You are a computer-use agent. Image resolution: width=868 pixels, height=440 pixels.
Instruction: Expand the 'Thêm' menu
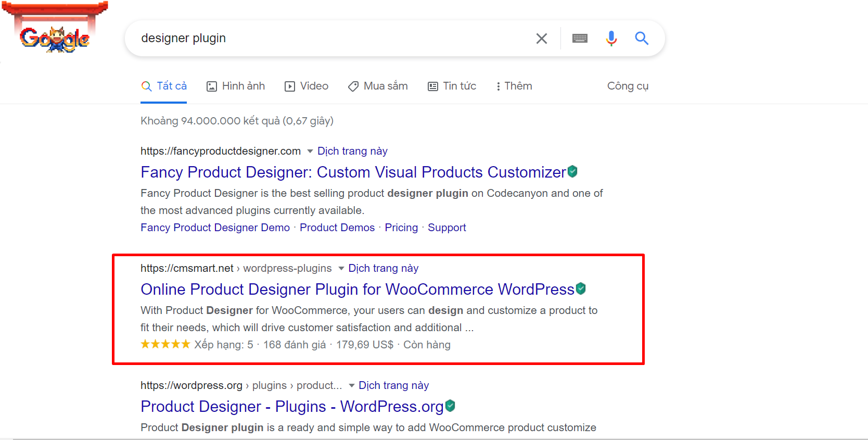pos(514,86)
